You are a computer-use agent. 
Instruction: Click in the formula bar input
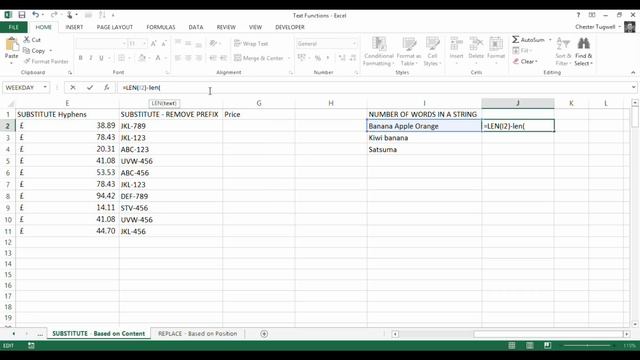[373, 87]
